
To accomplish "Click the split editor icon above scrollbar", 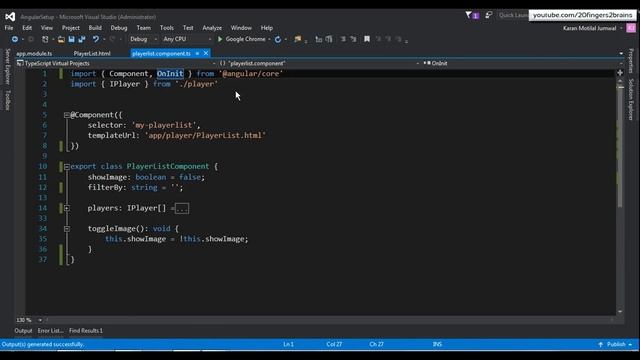I will (x=620, y=73).
